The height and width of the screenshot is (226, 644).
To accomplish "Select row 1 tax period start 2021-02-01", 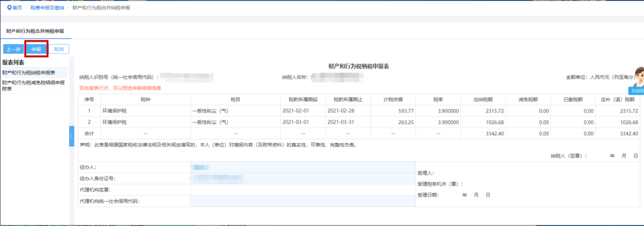I will point(296,111).
